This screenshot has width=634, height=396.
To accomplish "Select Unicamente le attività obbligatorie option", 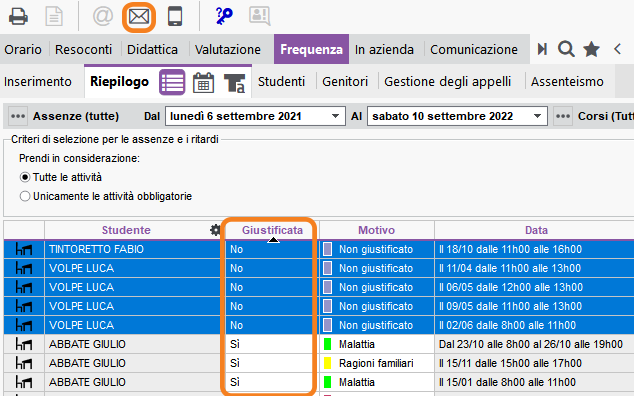I will tap(25, 196).
